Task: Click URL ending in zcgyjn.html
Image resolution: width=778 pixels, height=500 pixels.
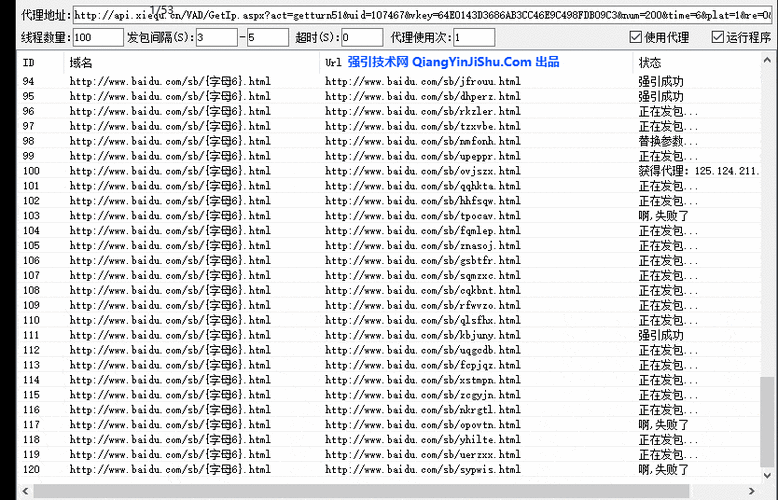Action: [423, 394]
